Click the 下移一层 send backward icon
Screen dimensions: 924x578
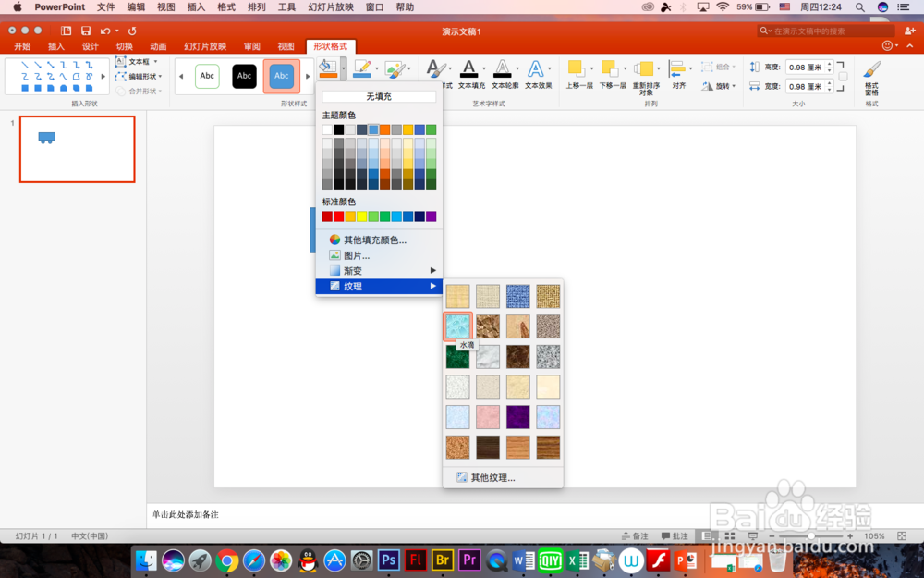[610, 68]
